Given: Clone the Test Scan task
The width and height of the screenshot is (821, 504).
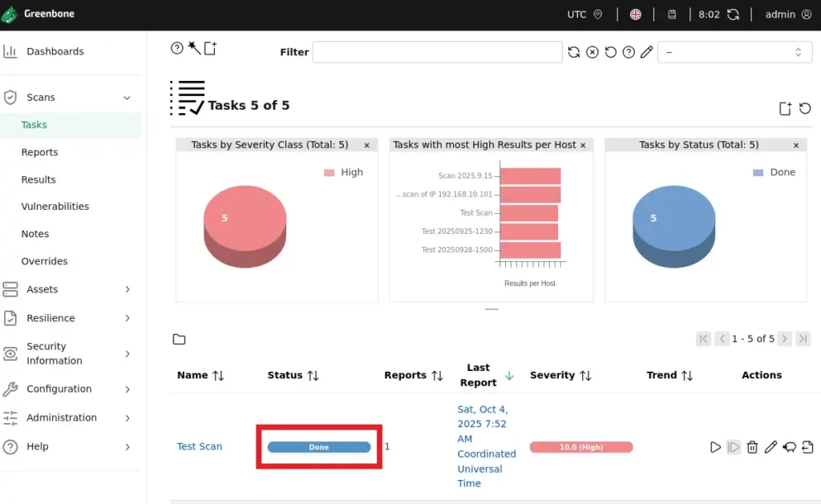Looking at the screenshot, I should coord(789,447).
